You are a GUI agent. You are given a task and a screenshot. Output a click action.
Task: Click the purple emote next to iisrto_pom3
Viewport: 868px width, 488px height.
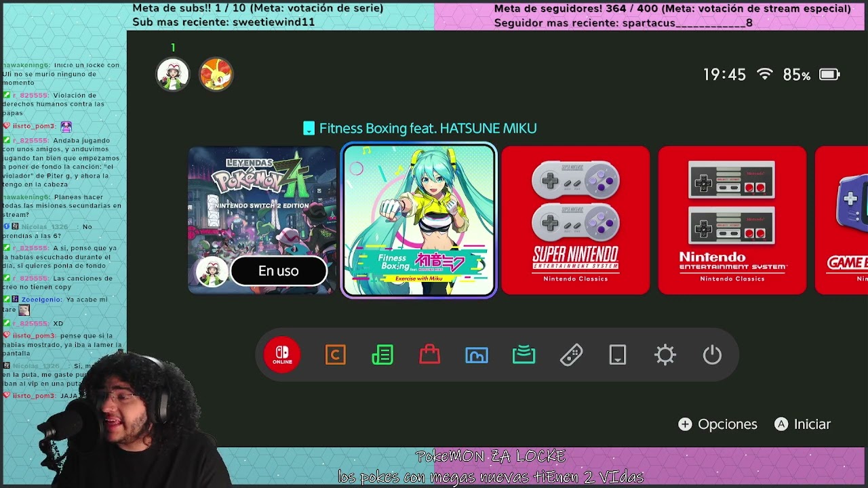click(66, 126)
